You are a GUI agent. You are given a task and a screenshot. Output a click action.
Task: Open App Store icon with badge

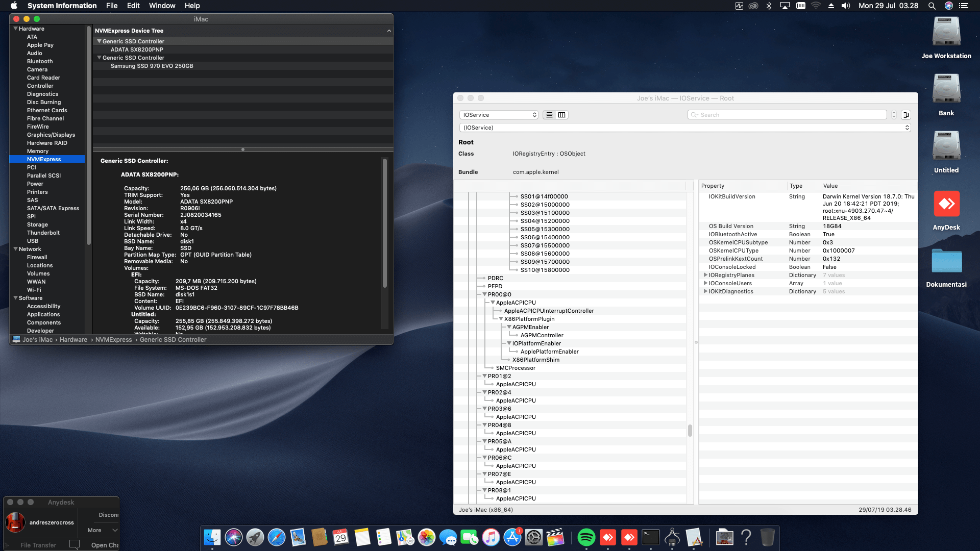click(x=512, y=537)
